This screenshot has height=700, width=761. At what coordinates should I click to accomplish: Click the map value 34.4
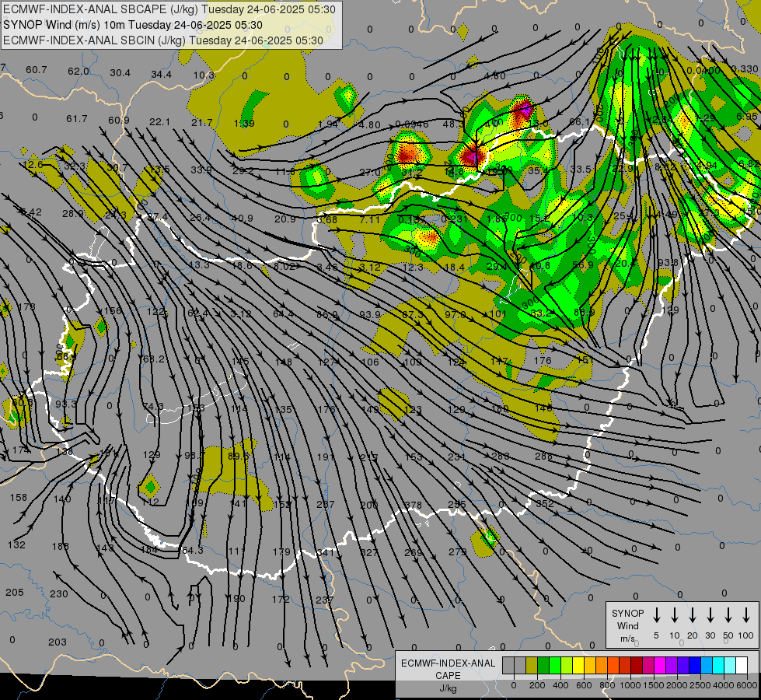coord(161,75)
